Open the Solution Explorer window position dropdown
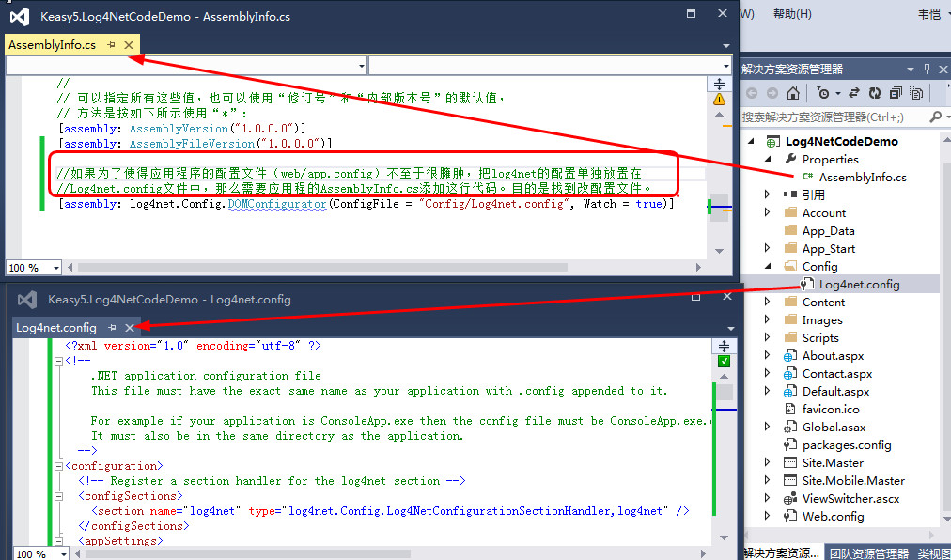The height and width of the screenshot is (560, 951). tap(910, 70)
